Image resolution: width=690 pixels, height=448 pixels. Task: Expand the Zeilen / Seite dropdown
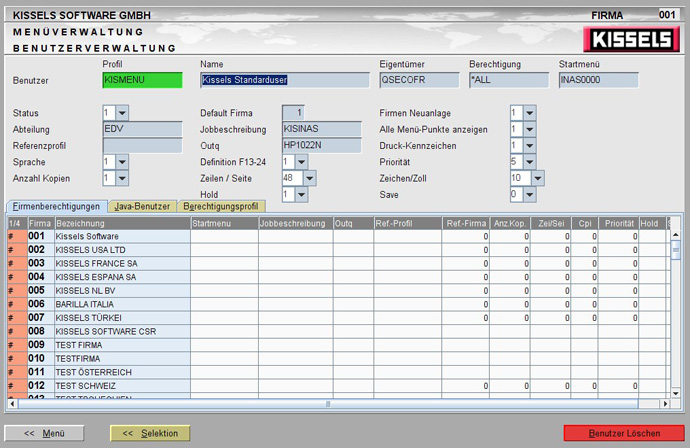(x=310, y=178)
